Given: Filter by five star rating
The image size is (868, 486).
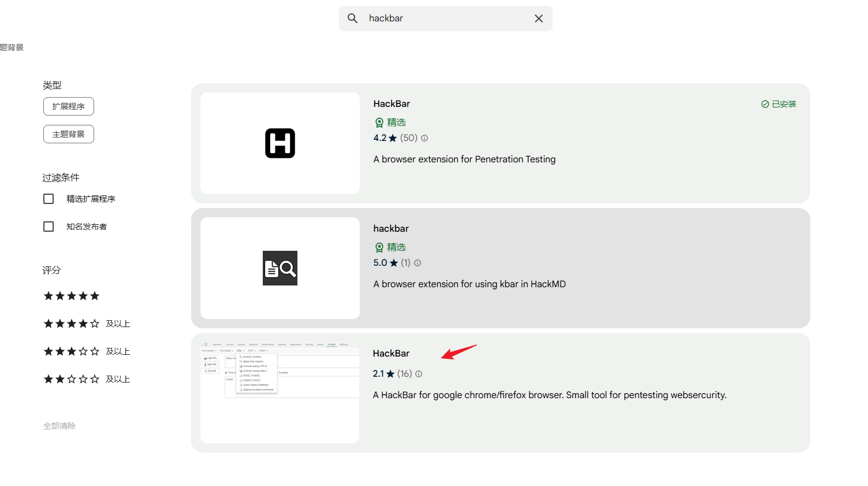Looking at the screenshot, I should (72, 296).
